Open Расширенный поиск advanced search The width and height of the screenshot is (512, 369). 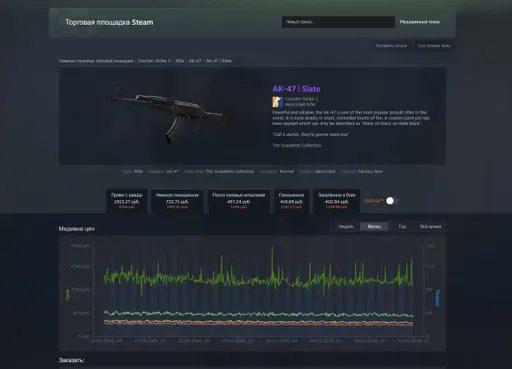click(420, 22)
